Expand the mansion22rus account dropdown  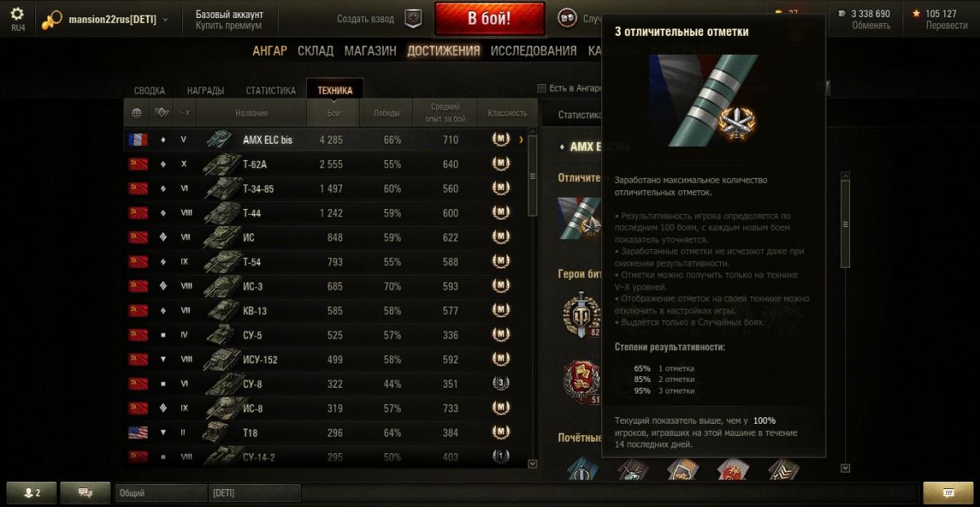[x=166, y=19]
